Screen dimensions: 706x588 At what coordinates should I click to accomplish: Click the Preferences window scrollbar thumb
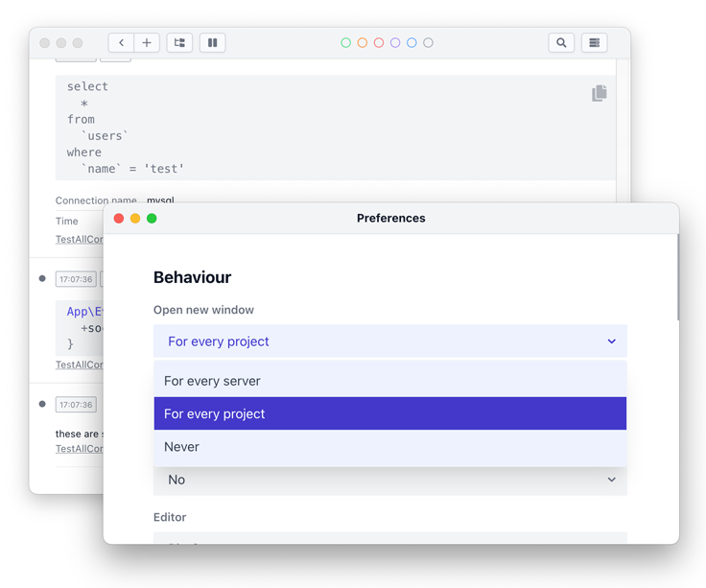(x=677, y=277)
